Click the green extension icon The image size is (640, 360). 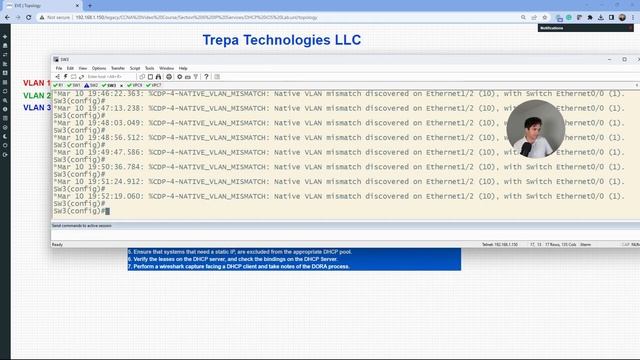(x=569, y=18)
